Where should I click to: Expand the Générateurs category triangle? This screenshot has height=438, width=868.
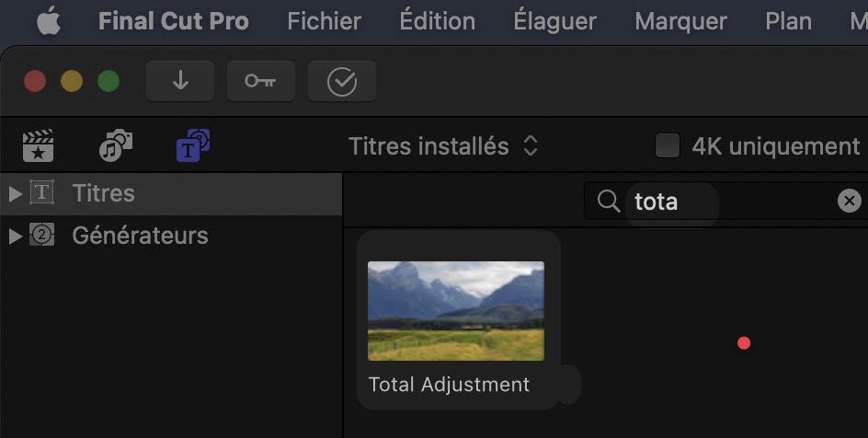14,236
